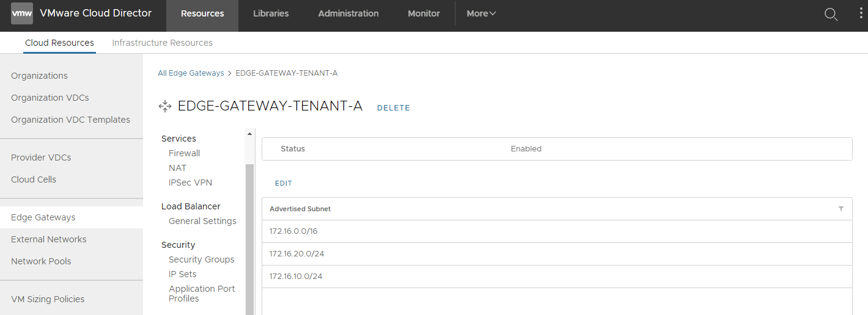Open Organization VDCs in the sidebar
Viewport: 868px width, 315px height.
click(50, 98)
